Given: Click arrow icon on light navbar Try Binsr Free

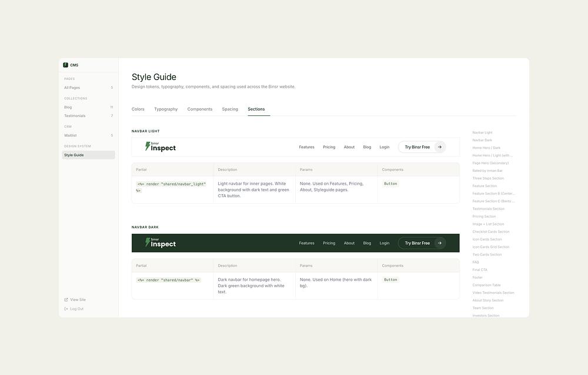Looking at the screenshot, I should point(439,147).
